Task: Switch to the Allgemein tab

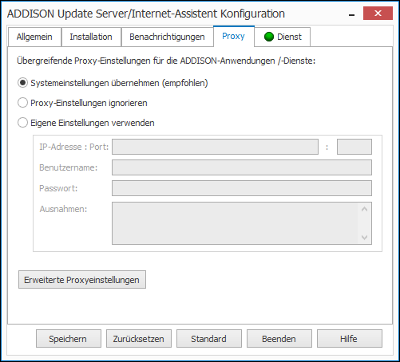Action: (35, 37)
